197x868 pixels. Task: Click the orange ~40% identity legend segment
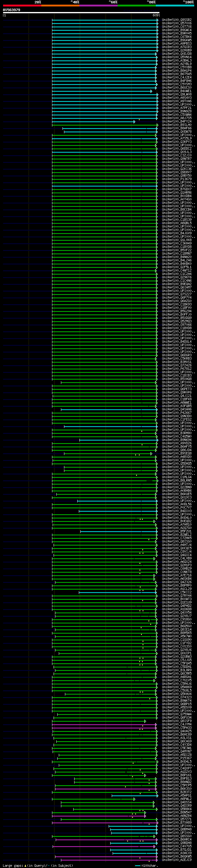point(60,6)
